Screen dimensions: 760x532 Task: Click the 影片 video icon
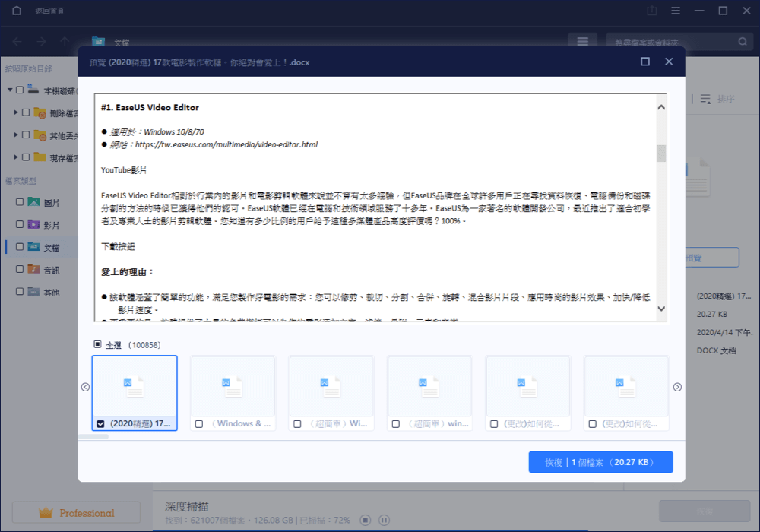click(34, 224)
